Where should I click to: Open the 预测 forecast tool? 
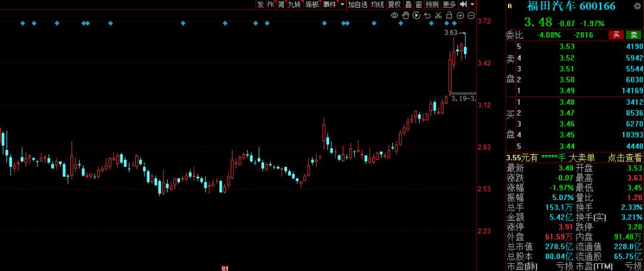[x=432, y=5]
